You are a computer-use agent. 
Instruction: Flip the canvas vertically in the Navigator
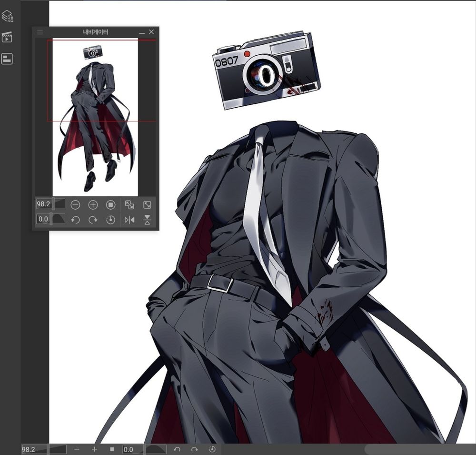[147, 220]
